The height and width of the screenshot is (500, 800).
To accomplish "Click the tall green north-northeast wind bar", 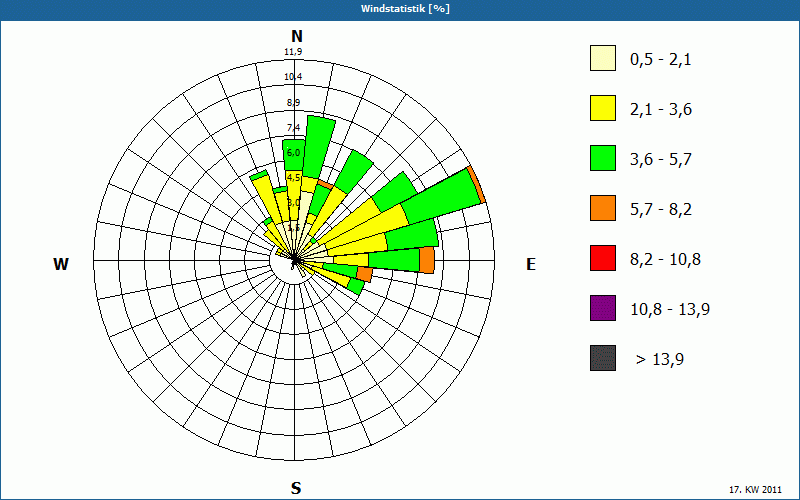I will coord(319,147).
